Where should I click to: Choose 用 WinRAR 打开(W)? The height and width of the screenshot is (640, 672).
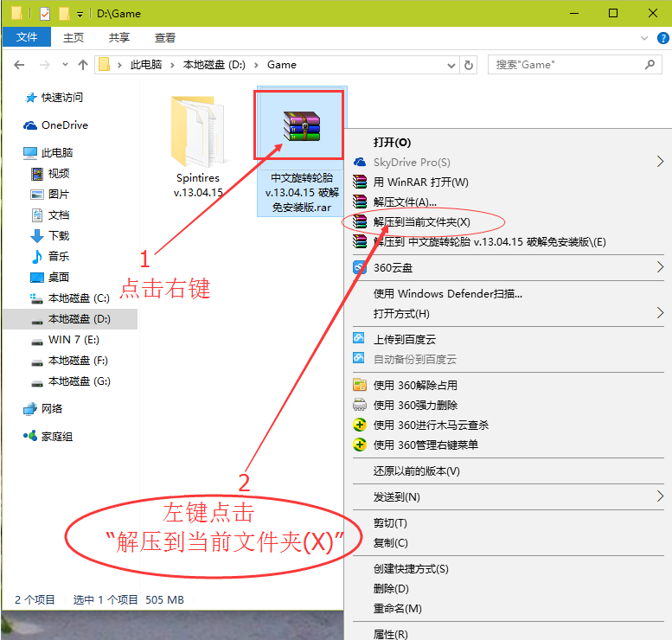(x=509, y=182)
